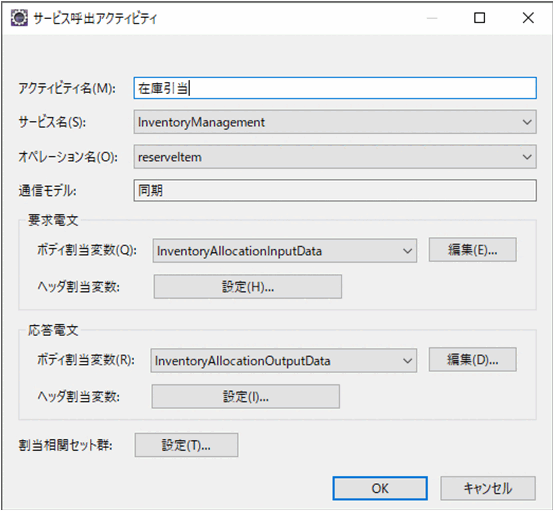This screenshot has height=511, width=554.
Task: Click the ボディ割当変数(R): label
Action: coord(86,360)
